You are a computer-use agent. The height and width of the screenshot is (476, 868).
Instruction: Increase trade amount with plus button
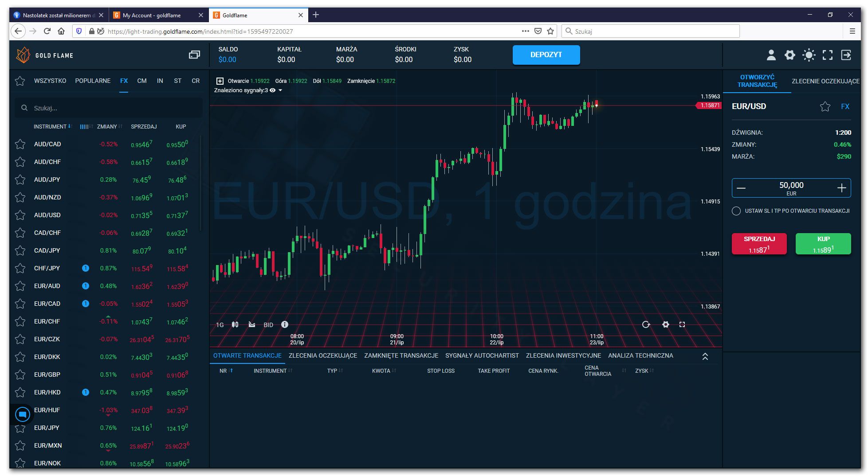click(841, 188)
